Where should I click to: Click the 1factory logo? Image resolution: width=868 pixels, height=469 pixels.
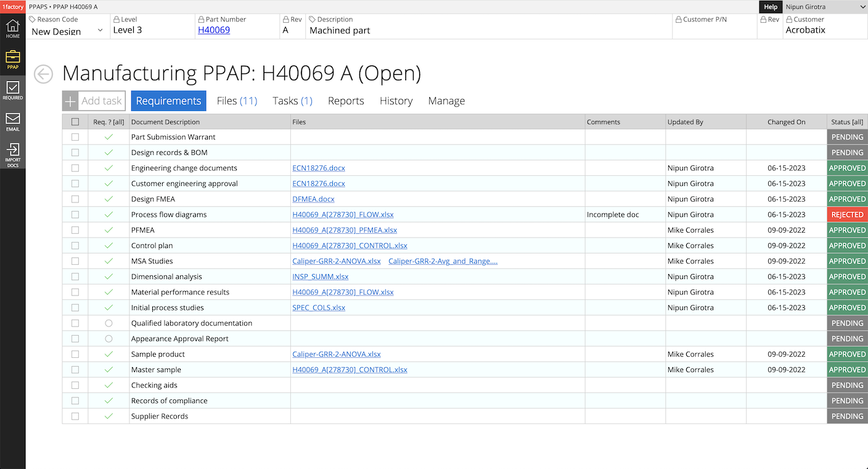(13, 7)
